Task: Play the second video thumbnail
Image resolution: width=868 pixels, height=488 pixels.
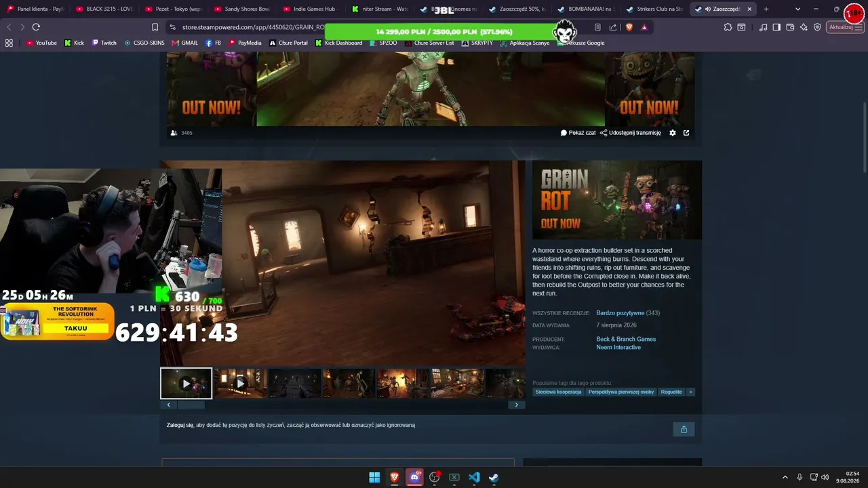Action: point(240,384)
